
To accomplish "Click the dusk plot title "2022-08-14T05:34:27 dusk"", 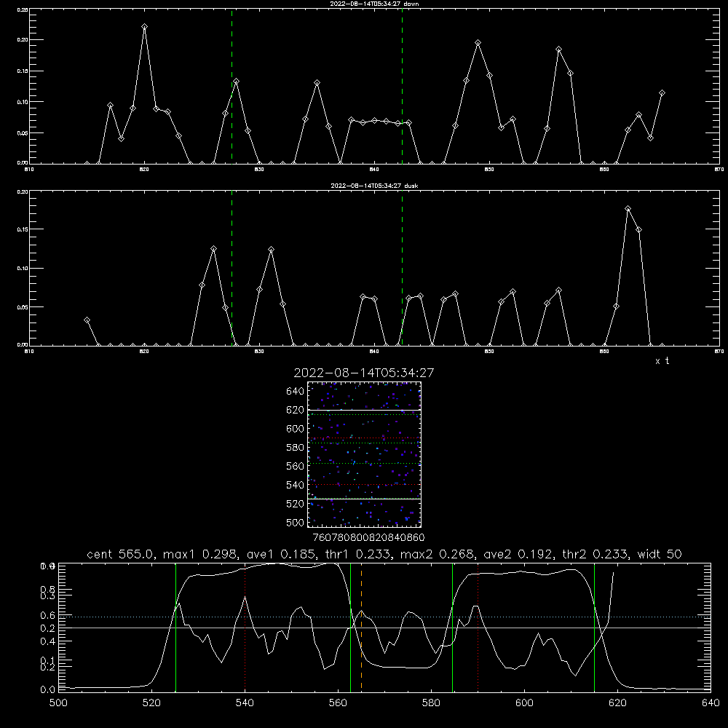I will point(374,186).
